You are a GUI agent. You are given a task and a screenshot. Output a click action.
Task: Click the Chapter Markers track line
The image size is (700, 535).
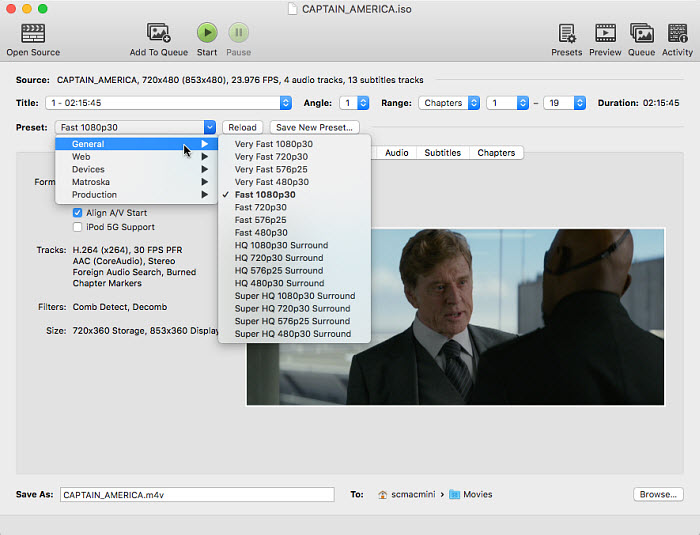tap(107, 283)
